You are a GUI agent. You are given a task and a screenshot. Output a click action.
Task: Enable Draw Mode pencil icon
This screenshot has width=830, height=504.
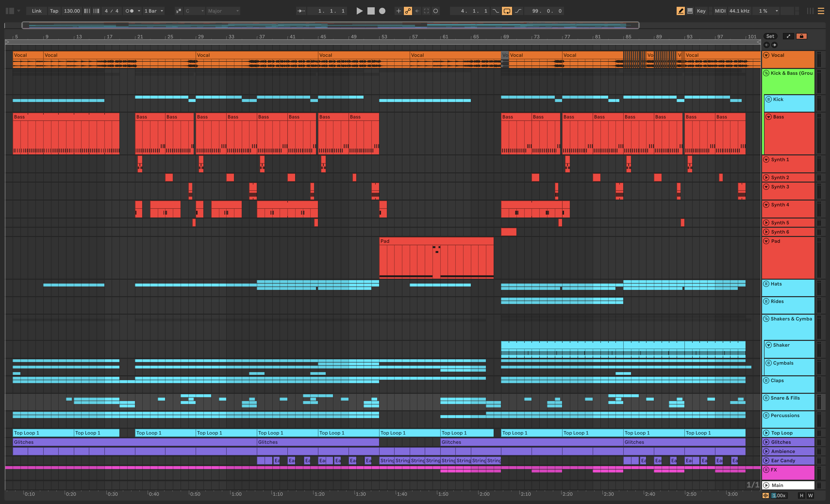680,11
